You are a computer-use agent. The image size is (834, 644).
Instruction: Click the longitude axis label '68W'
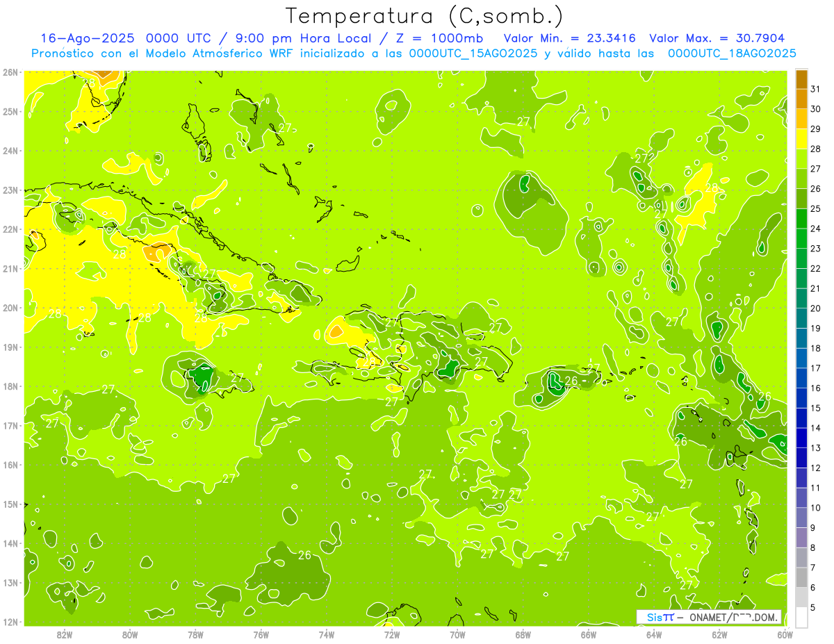pos(523,634)
